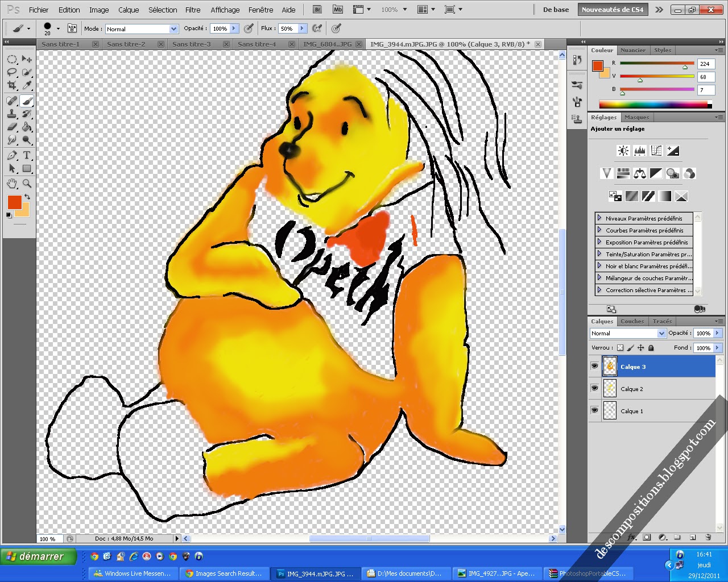728x582 pixels.
Task: Add a Brightness/Contrast adjustment
Action: point(623,151)
